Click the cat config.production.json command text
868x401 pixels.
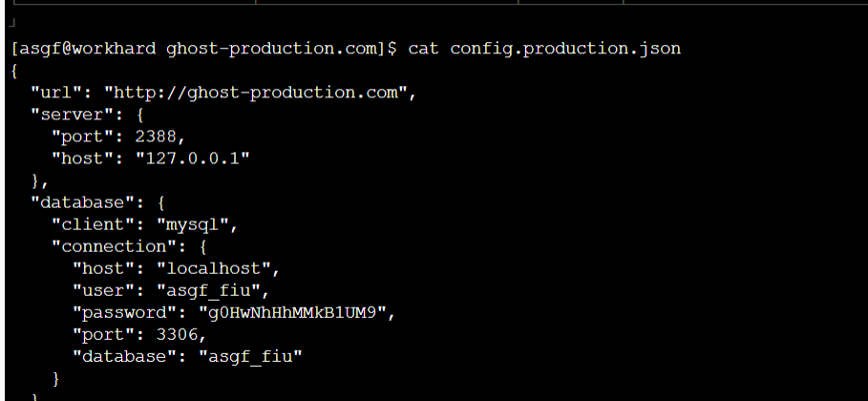pos(544,49)
